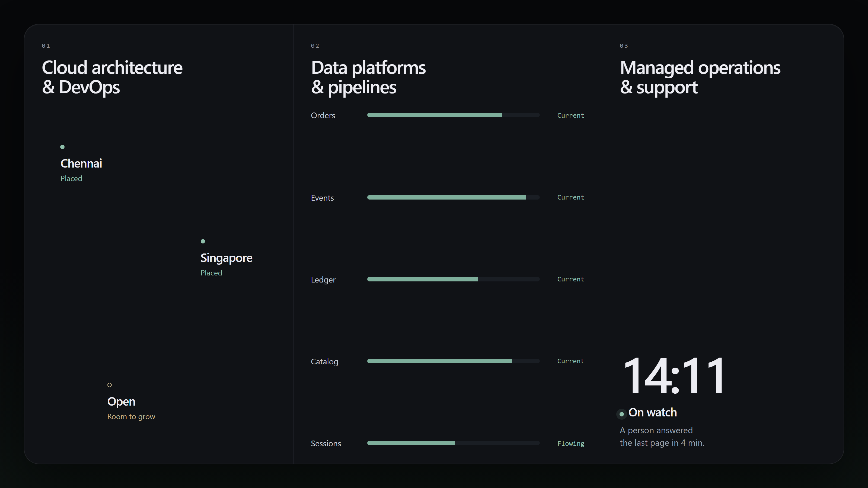Click the Current status beside Catalog
The width and height of the screenshot is (868, 488).
coord(570,361)
